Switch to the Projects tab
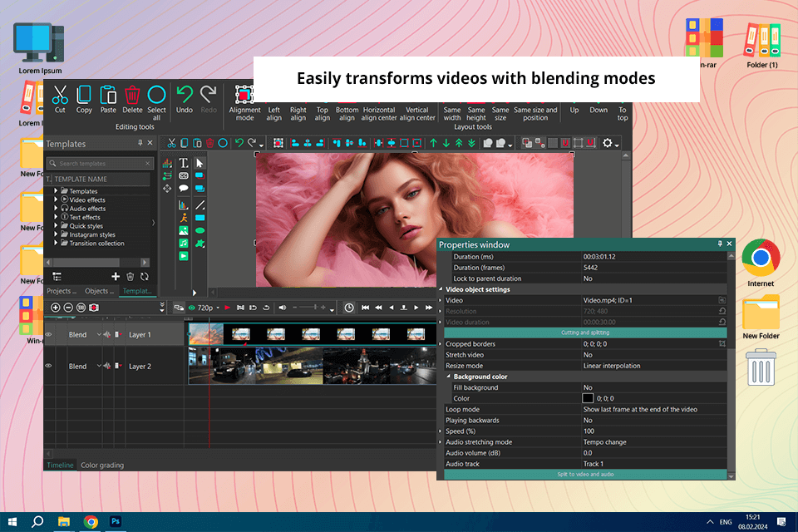The width and height of the screenshot is (798, 532). pyautogui.click(x=61, y=291)
